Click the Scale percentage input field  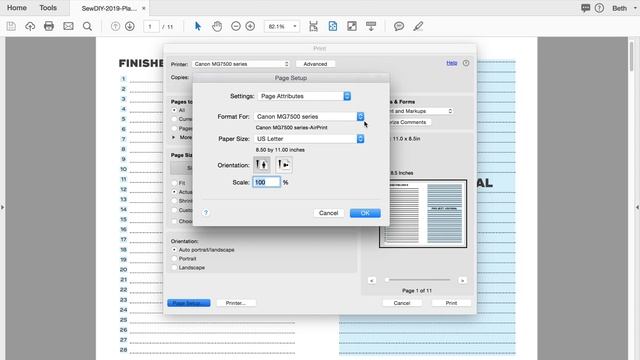coord(267,182)
